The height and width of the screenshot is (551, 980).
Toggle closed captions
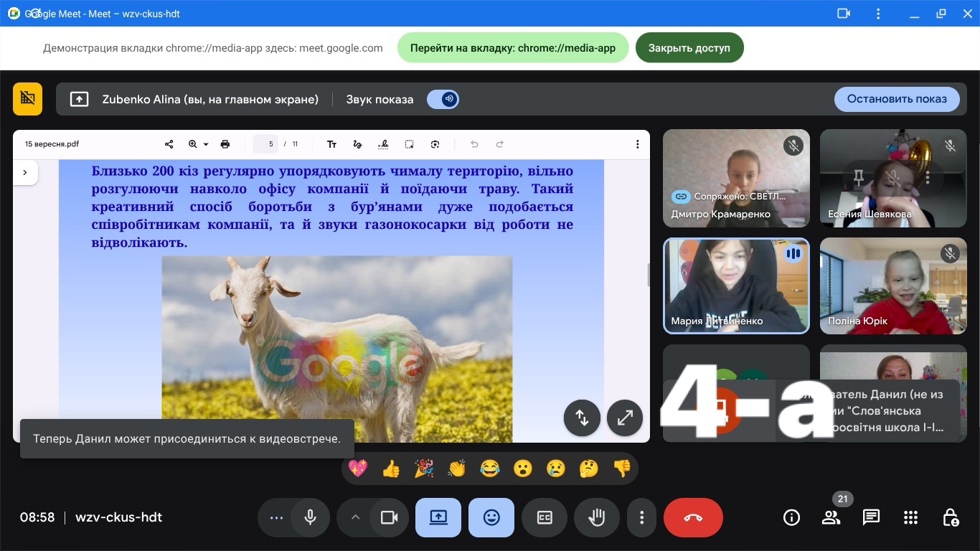(545, 518)
